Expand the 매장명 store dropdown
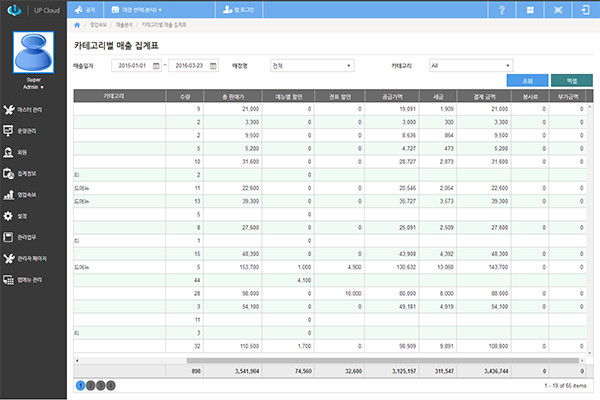 (311, 65)
